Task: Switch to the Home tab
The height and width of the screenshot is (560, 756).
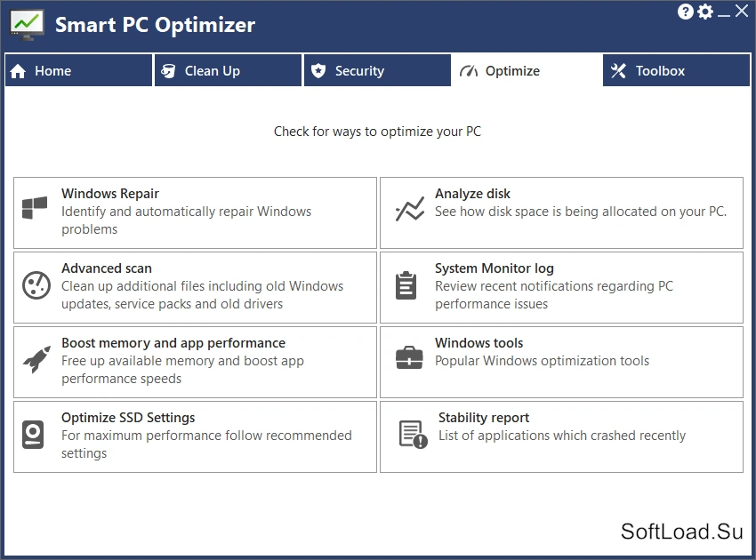Action: (78, 70)
